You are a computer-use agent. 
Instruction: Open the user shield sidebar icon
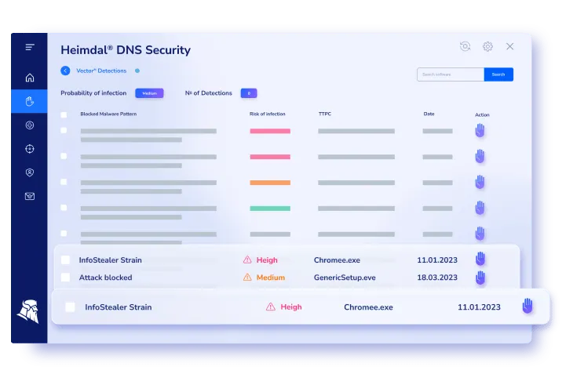click(x=30, y=172)
